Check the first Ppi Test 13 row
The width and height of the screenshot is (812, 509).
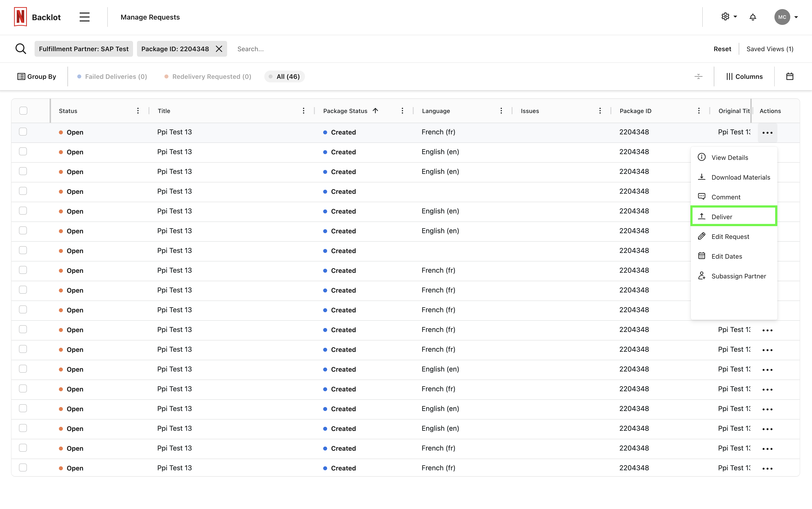23,132
